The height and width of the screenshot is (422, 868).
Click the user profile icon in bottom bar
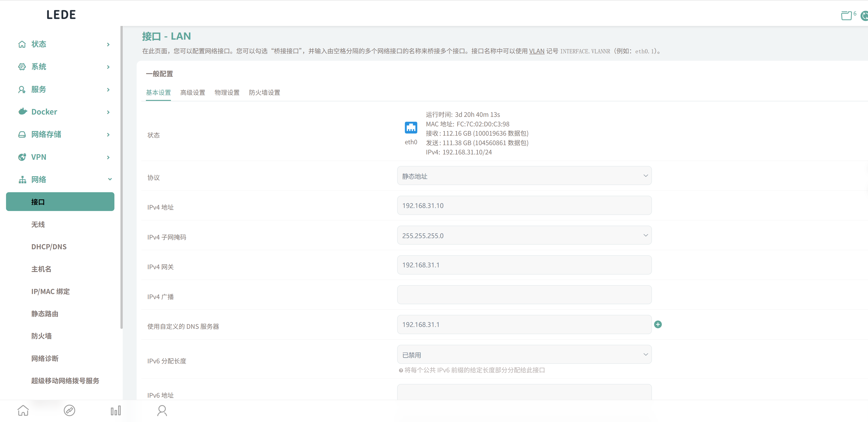click(162, 411)
